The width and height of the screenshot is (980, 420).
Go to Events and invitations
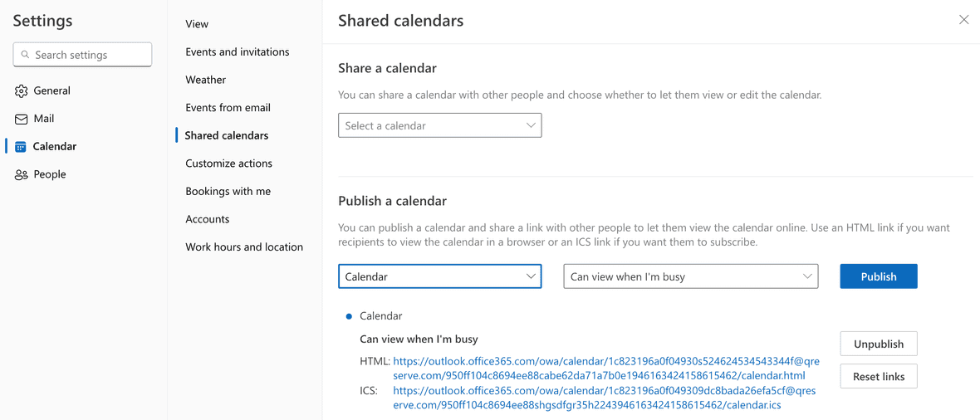click(x=238, y=51)
